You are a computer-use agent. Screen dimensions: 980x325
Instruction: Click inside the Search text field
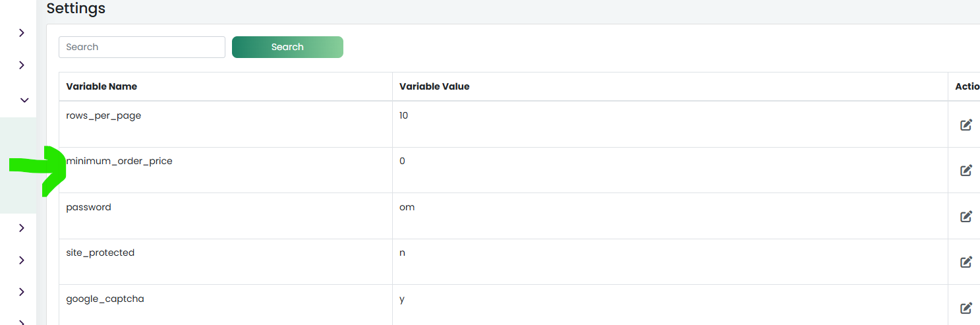click(x=142, y=47)
